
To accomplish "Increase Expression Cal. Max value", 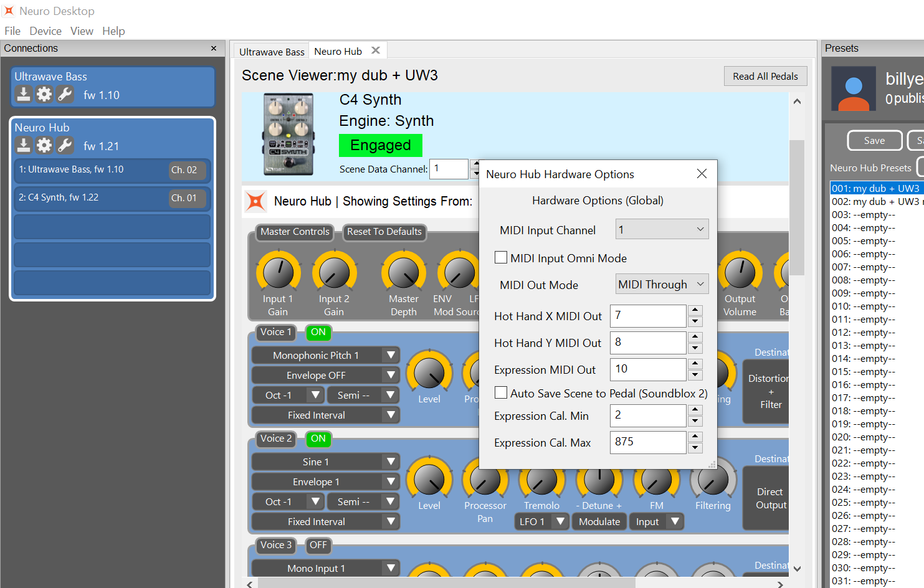I will 695,437.
